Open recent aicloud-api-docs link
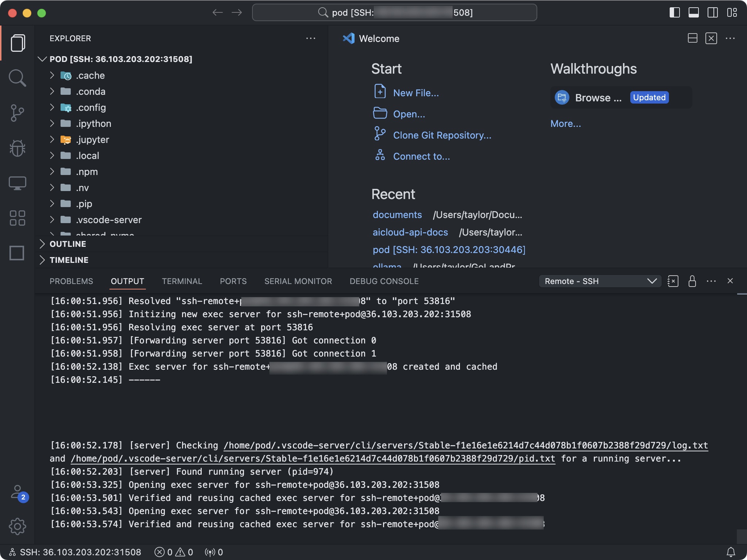Image resolution: width=747 pixels, height=560 pixels. coord(410,232)
